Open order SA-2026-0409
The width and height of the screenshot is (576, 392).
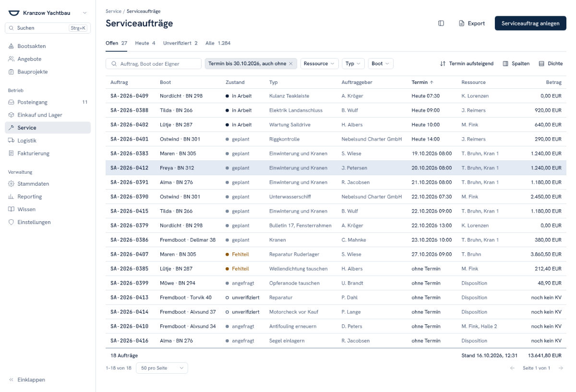tap(129, 96)
